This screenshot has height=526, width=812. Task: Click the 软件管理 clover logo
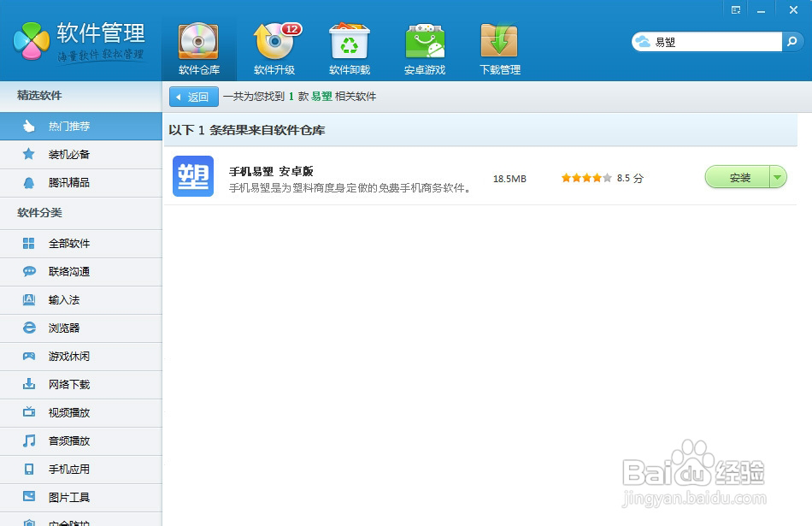point(31,41)
